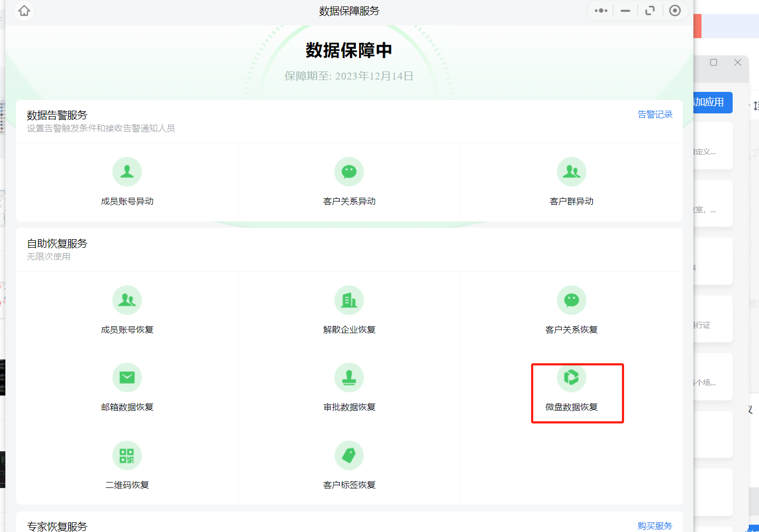Select the 二维码恢复 QR code icon
The image size is (759, 532).
[127, 456]
